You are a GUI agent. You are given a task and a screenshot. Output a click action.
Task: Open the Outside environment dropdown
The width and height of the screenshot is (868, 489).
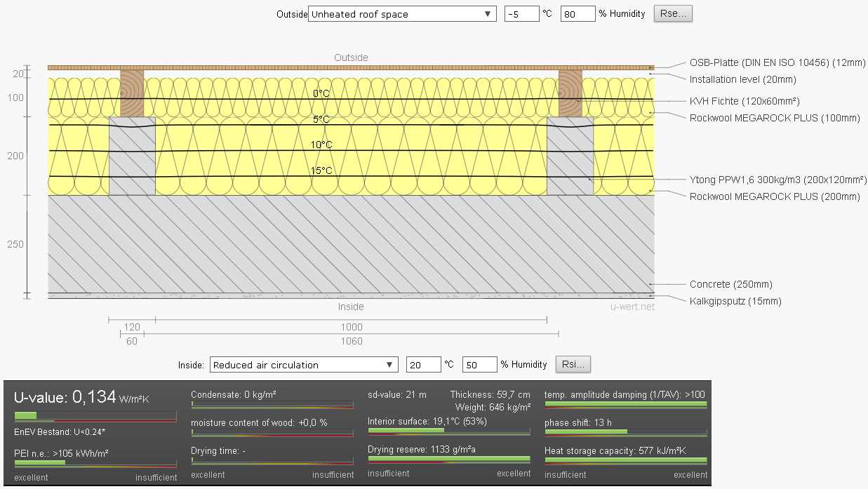click(x=402, y=14)
